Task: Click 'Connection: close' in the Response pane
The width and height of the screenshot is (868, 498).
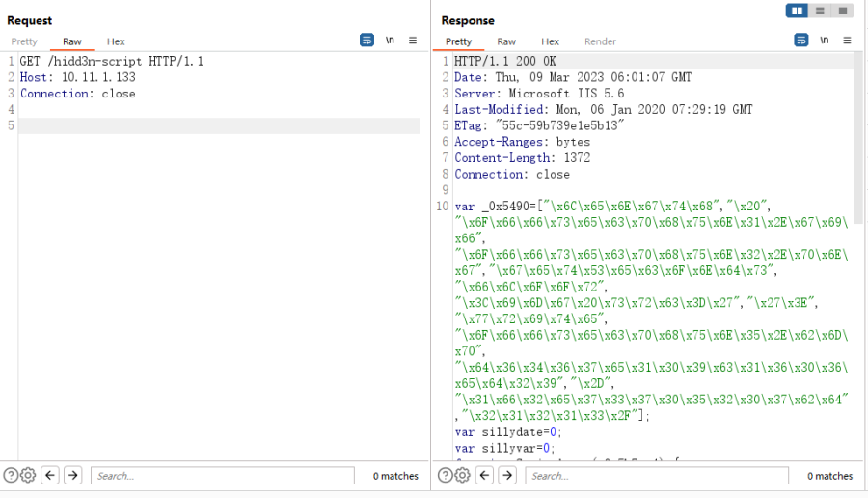Action: [x=512, y=174]
